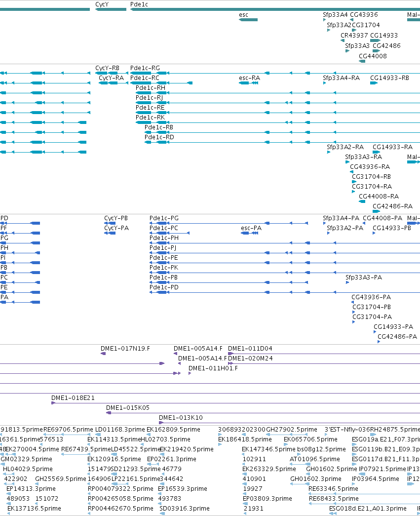Click on transcript Pde1c-RK
Viewport: 420px width, 516px height.
pos(151,118)
